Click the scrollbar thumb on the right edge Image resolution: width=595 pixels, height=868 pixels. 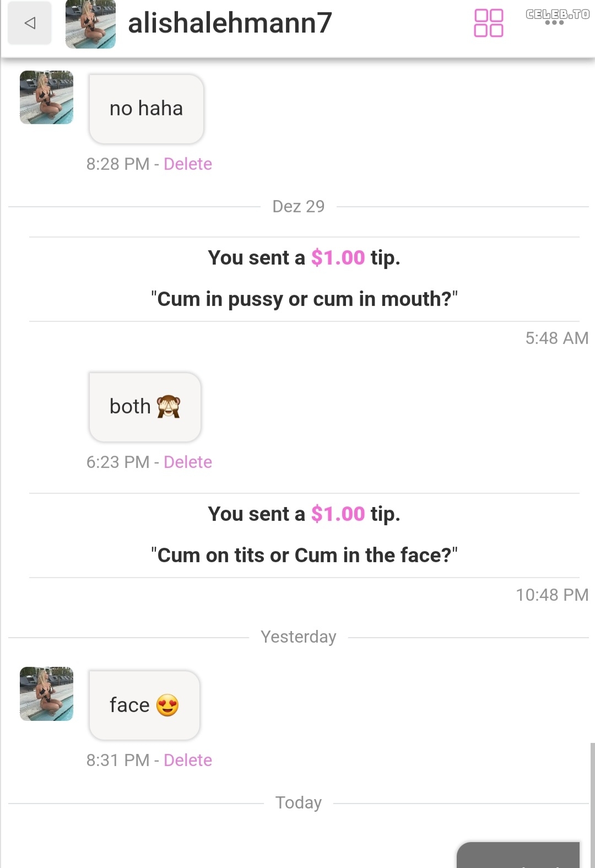pos(592,805)
